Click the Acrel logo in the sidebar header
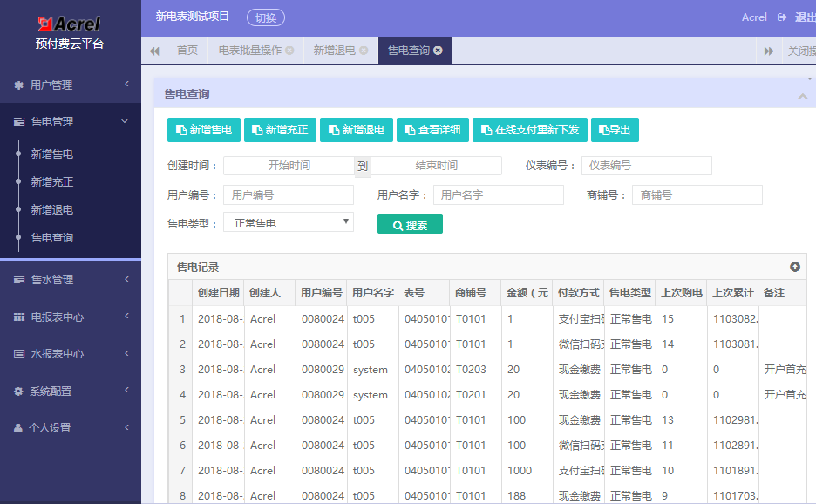Image resolution: width=816 pixels, height=504 pixels. [68, 22]
